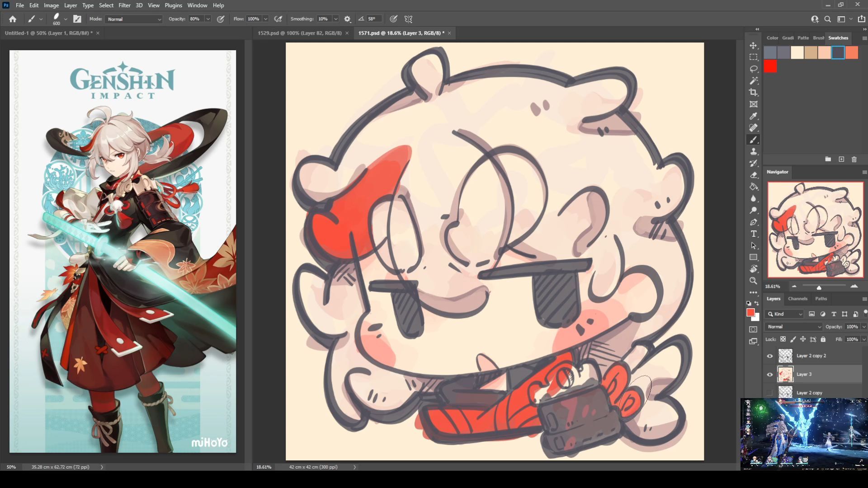Switch to 1529.psd document tab
This screenshot has width=868, height=488.
coord(299,33)
